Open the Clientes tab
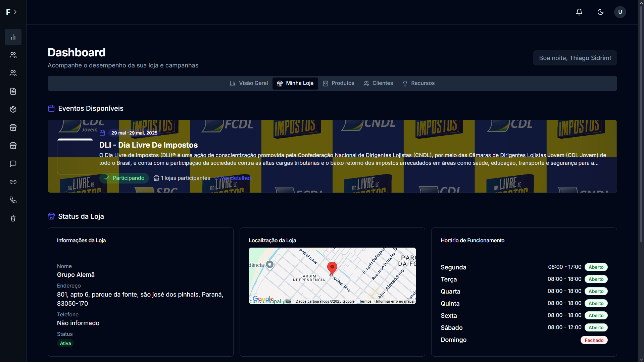Viewport: 644px width, 362px height. point(378,83)
